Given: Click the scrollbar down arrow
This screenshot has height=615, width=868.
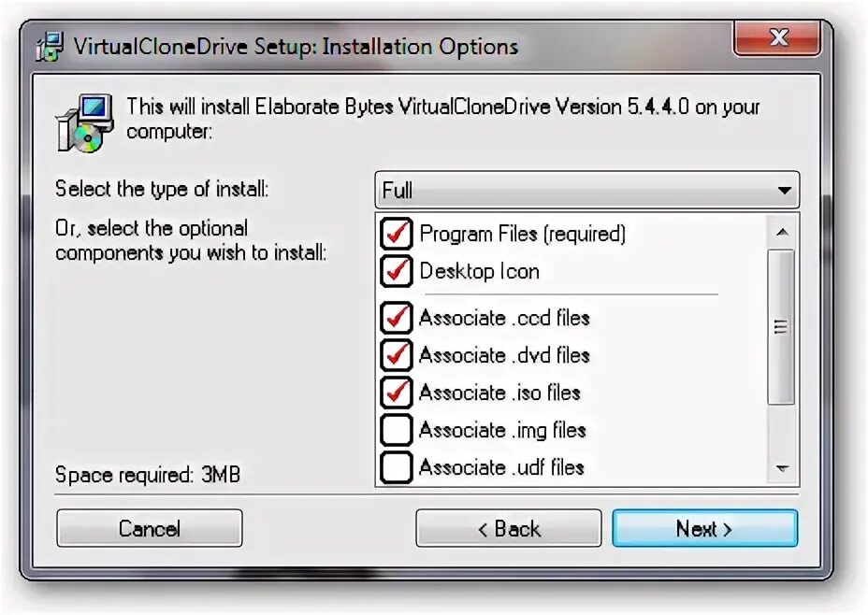Looking at the screenshot, I should 782,468.
